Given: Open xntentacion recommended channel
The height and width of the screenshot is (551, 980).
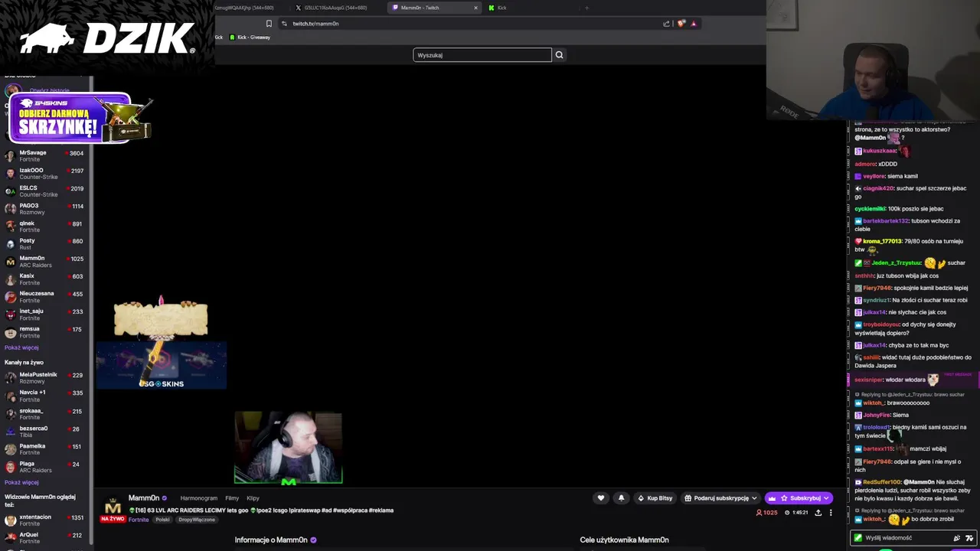Looking at the screenshot, I should pos(45,520).
